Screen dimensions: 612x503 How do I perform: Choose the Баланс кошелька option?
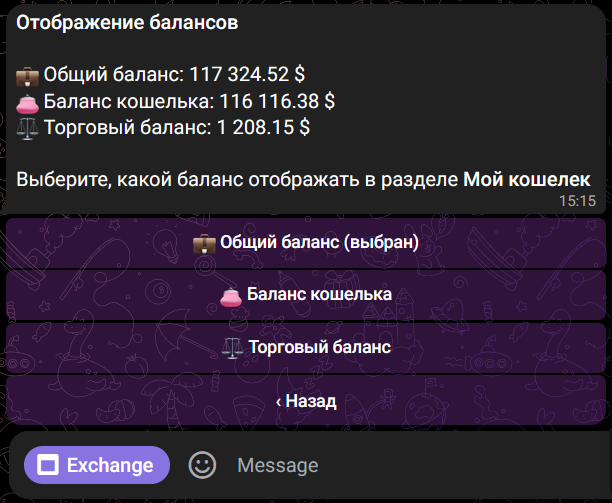click(x=305, y=295)
